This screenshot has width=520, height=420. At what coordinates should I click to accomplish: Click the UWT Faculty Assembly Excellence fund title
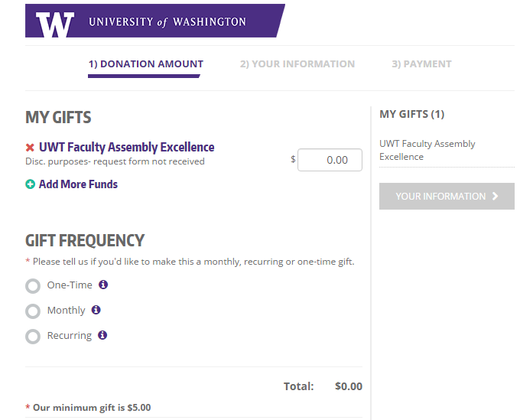(126, 147)
